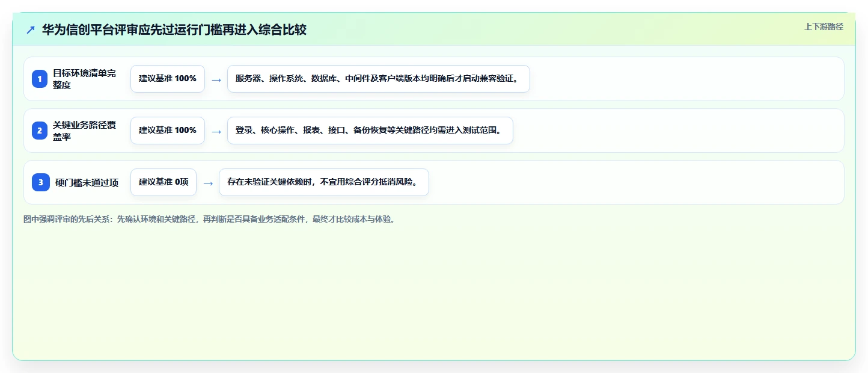Viewport: 868px width, 373px height.
Task: Select the step 2 number badge
Action: (x=40, y=131)
